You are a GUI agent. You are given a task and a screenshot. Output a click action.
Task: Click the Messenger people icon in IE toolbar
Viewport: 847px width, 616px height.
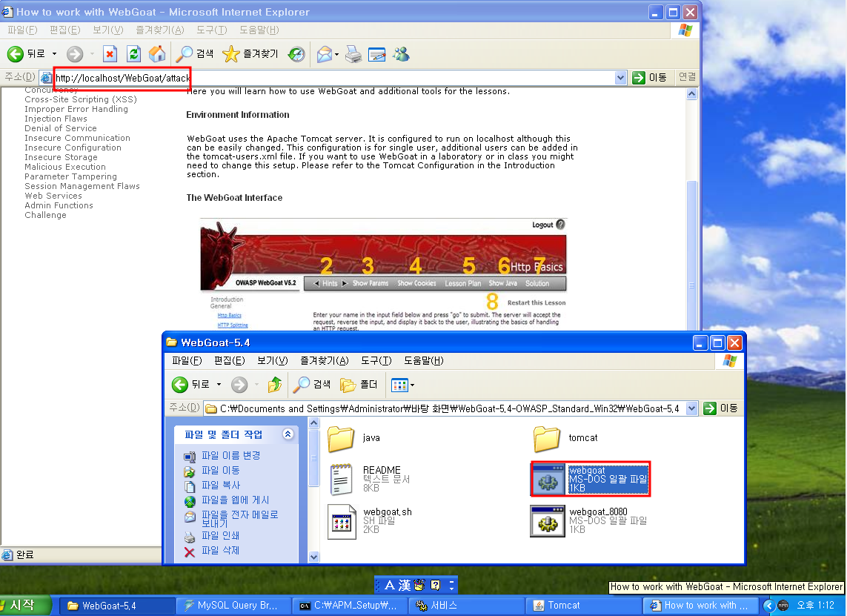(x=402, y=54)
